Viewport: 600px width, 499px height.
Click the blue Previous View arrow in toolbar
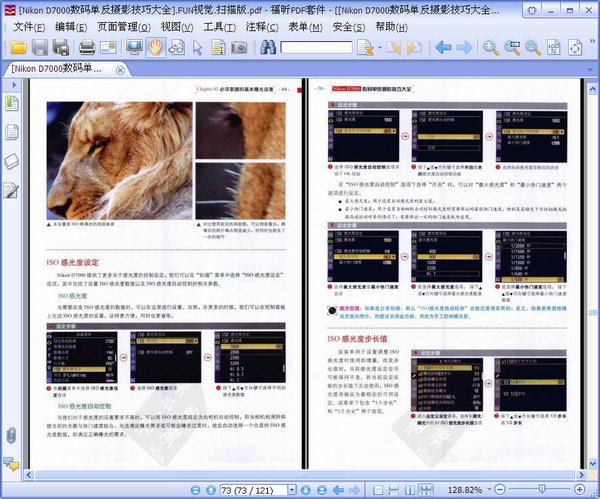point(443,48)
